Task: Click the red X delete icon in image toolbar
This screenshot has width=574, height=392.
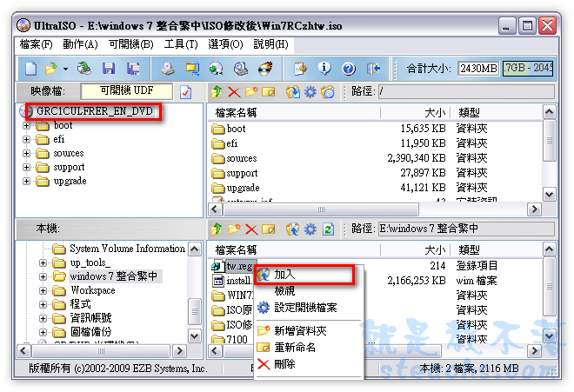Action: [x=234, y=92]
